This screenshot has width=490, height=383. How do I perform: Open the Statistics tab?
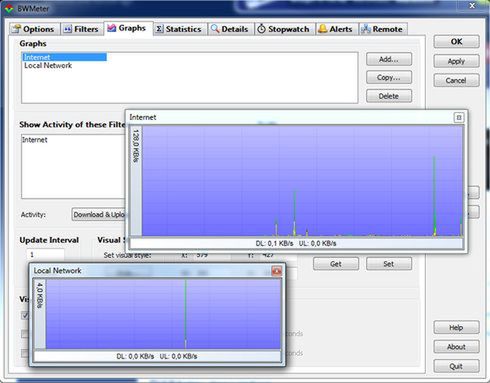coord(179,29)
